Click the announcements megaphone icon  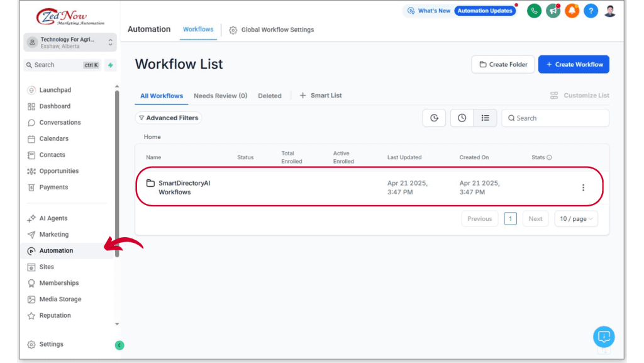click(x=553, y=11)
